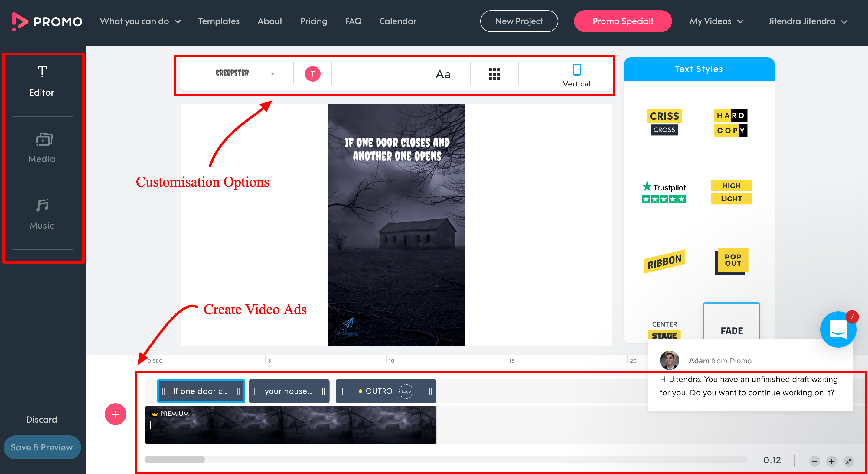
Task: Go to the Templates page
Action: point(219,21)
